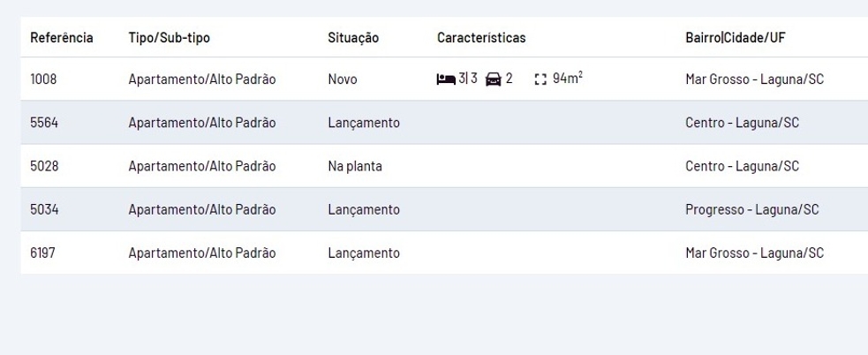Click the Características column header
The height and width of the screenshot is (355, 868).
[481, 39]
